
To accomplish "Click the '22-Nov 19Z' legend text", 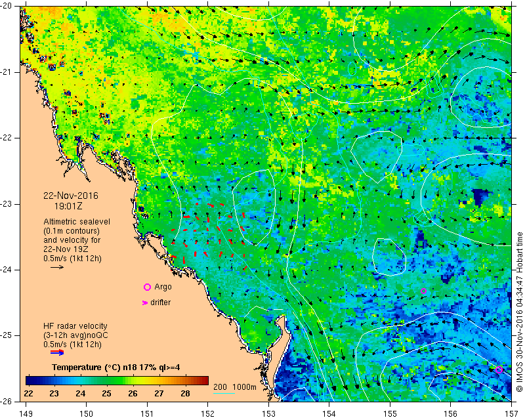I will 66,249.
